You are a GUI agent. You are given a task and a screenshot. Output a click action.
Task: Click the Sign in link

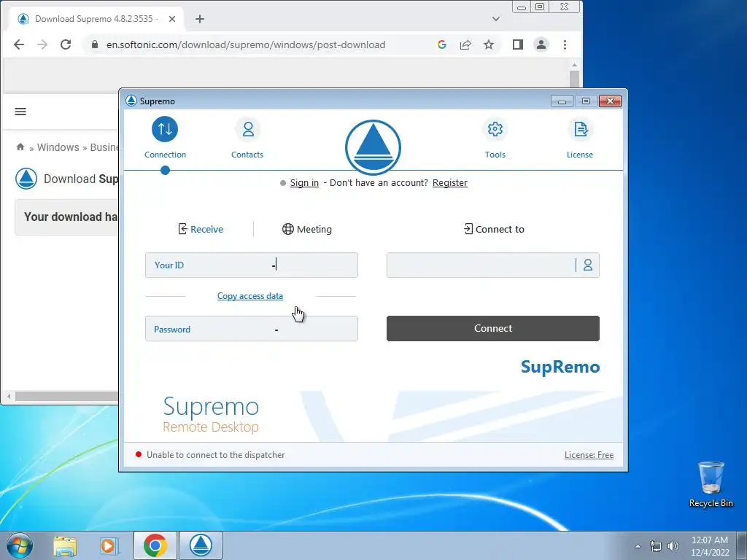[x=304, y=183]
